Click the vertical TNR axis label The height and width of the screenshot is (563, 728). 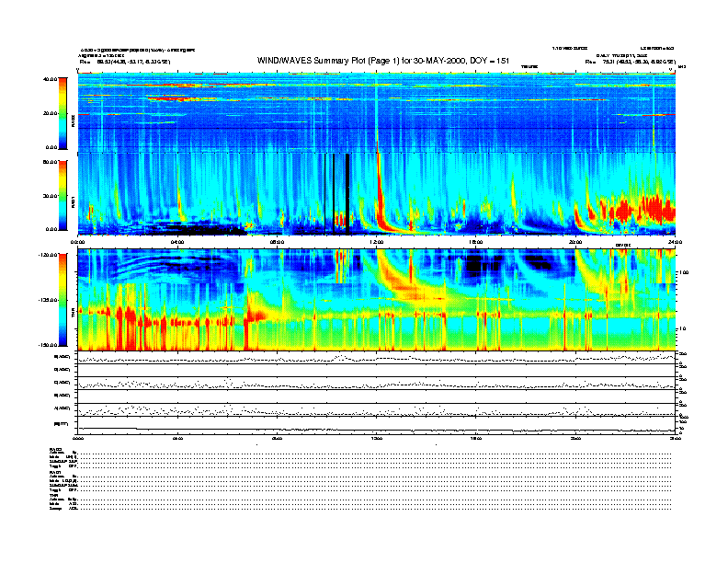click(73, 315)
